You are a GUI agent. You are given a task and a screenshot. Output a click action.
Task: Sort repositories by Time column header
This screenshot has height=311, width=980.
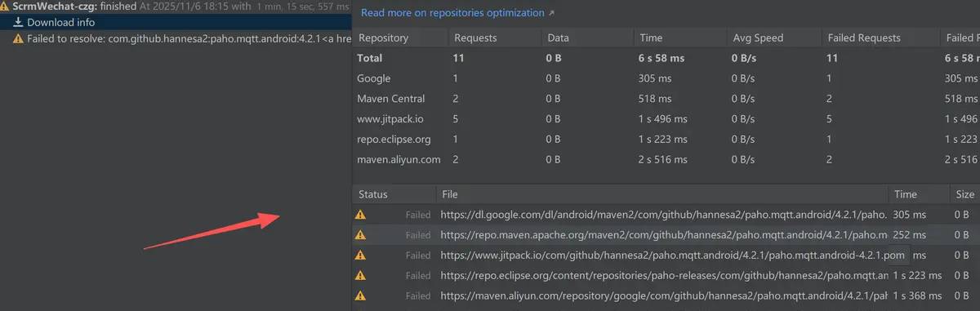652,38
